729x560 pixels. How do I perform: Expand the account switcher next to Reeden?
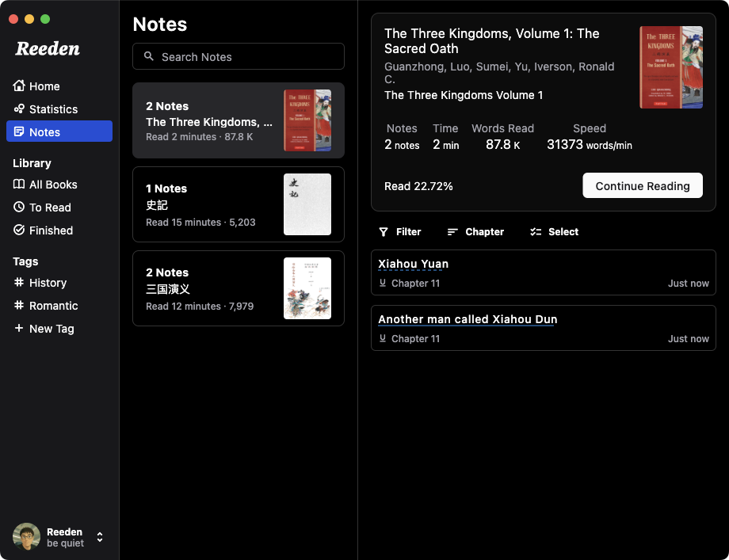coord(100,537)
